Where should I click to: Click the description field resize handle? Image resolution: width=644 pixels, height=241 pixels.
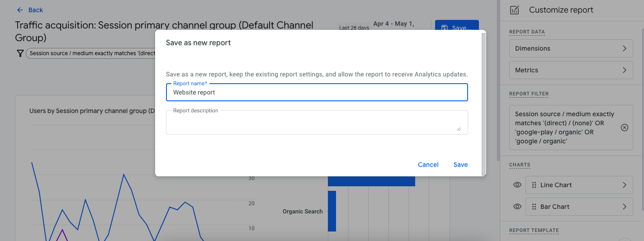[x=459, y=129]
